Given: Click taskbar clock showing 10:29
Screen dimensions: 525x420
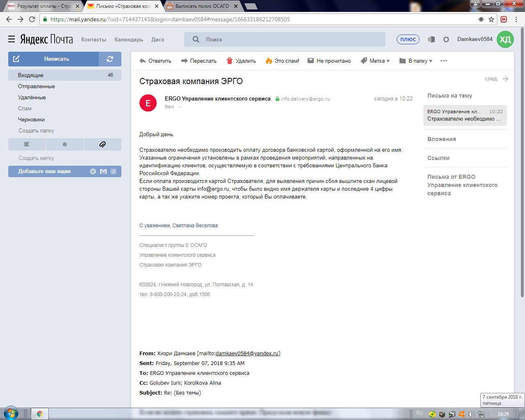Looking at the screenshot, I should [503, 414].
